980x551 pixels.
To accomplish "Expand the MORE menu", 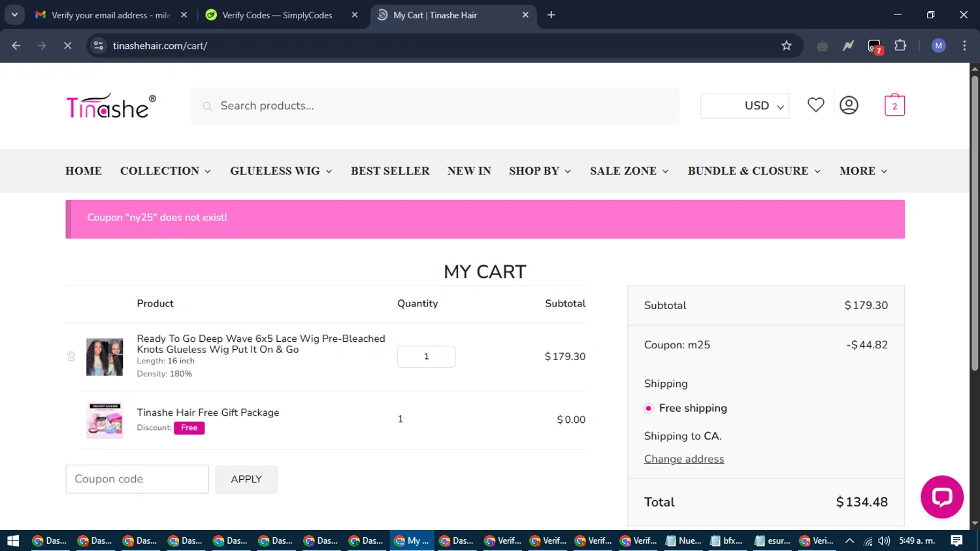I will [x=864, y=171].
